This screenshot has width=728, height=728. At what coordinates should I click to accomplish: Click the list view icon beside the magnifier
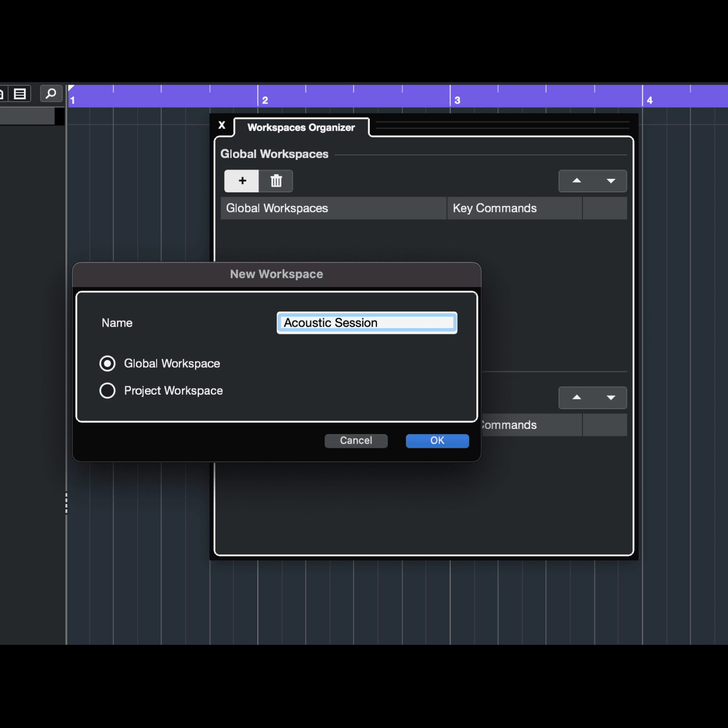(x=20, y=94)
